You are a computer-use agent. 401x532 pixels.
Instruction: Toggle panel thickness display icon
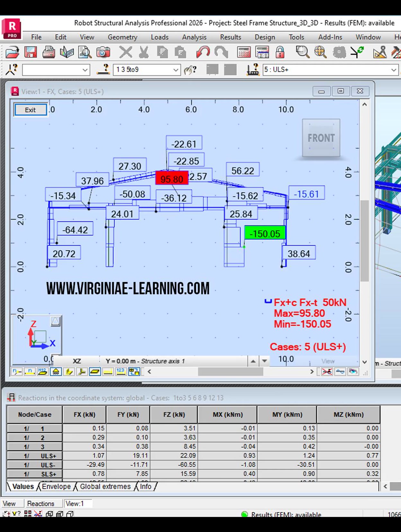[x=95, y=372]
